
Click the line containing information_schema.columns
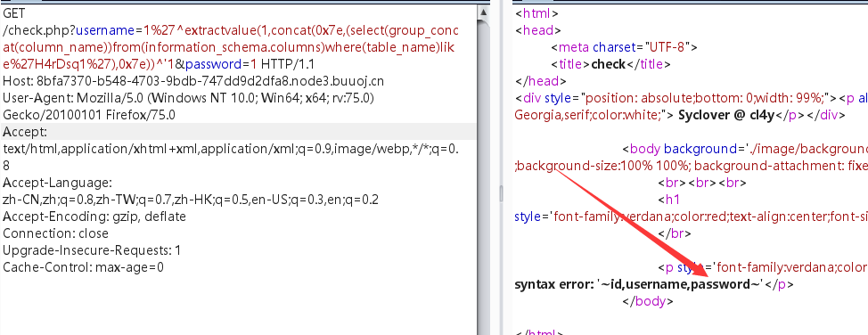point(230,47)
